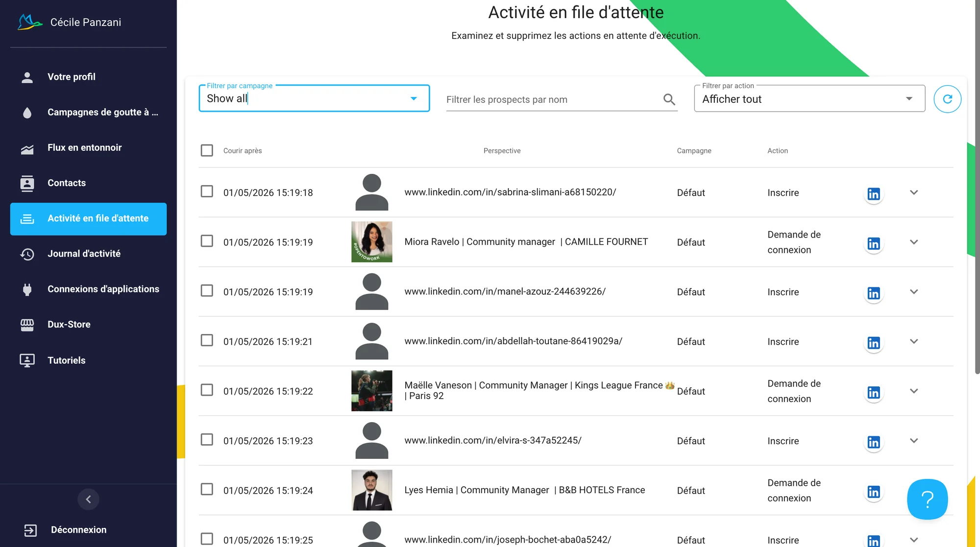Click the Déconnexion exit icon
The image size is (980, 547).
(x=30, y=530)
